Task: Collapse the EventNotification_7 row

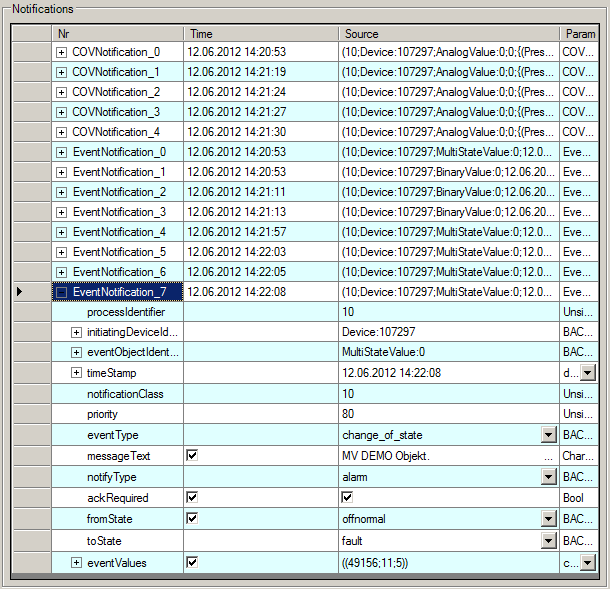Action: 61,292
